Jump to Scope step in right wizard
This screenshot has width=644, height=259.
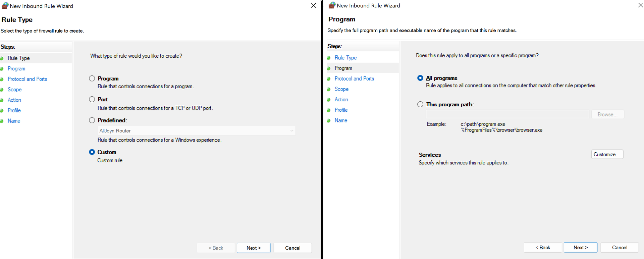pyautogui.click(x=341, y=89)
